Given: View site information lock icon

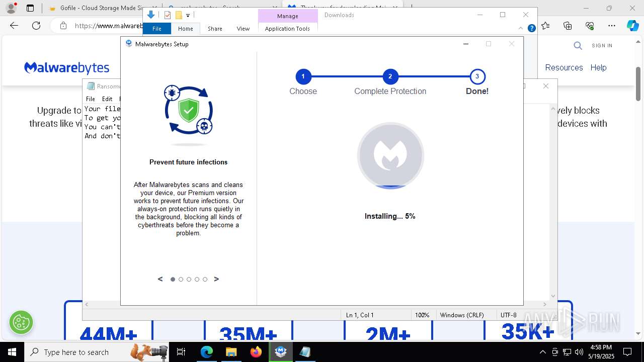Looking at the screenshot, I should [x=63, y=26].
